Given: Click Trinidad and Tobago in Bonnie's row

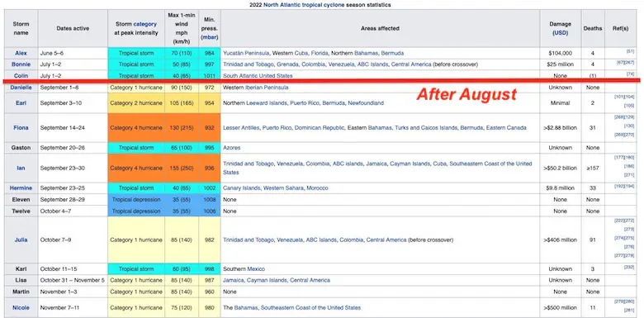Looking at the screenshot, I should point(248,64).
